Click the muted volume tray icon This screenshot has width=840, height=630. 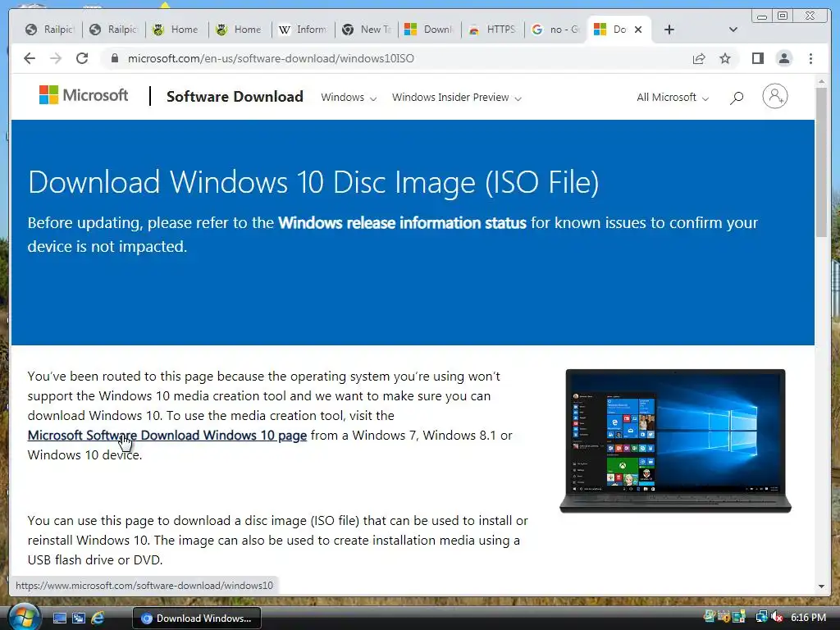point(776,617)
